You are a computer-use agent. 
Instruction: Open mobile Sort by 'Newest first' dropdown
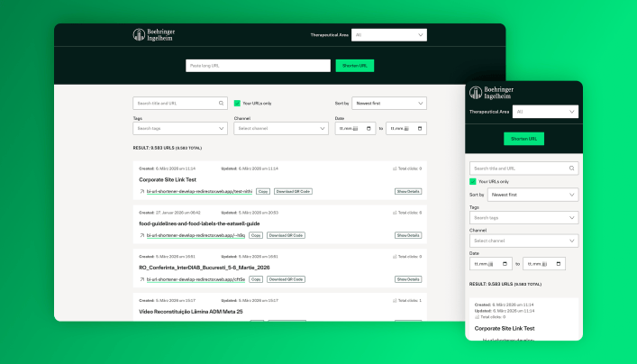coord(533,195)
